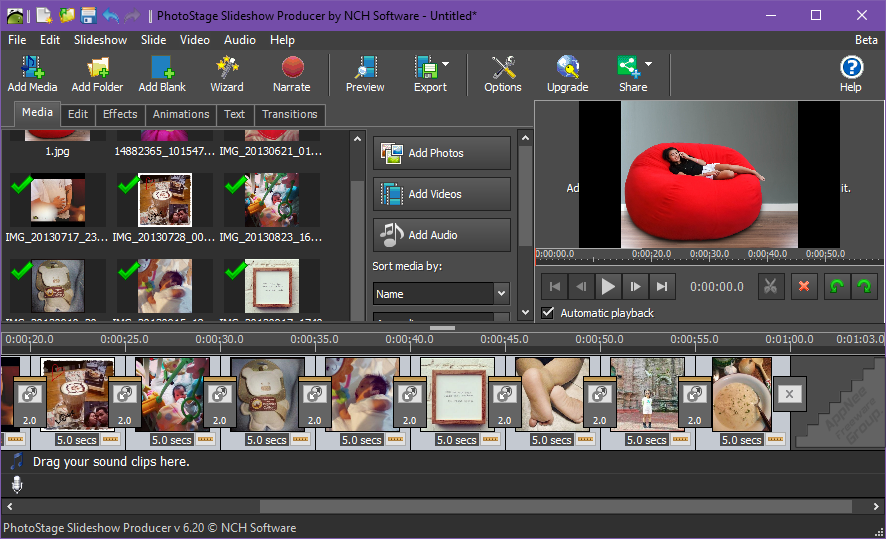Switch to the Effects tab
This screenshot has height=539, width=886.
point(120,114)
